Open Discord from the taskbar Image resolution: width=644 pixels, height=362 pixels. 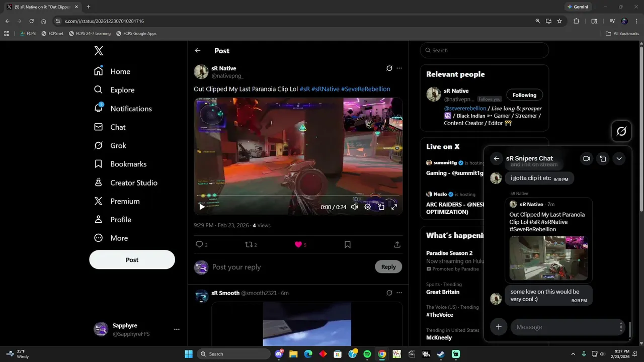(x=279, y=354)
